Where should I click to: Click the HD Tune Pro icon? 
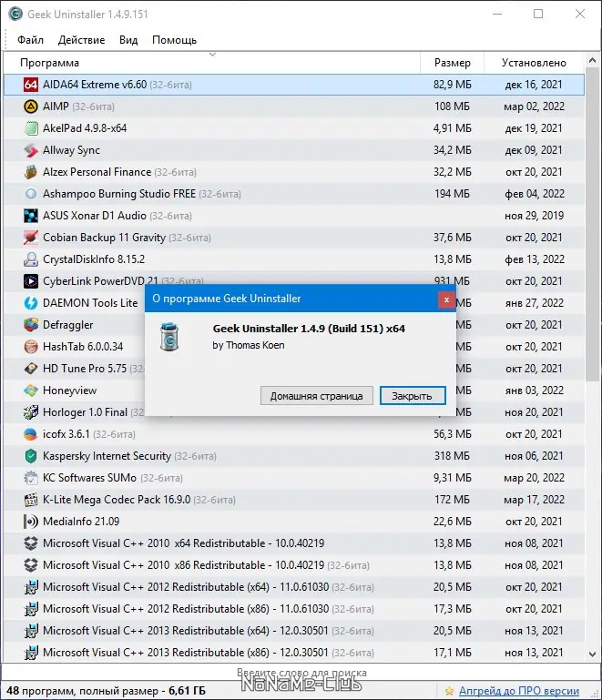pyautogui.click(x=30, y=369)
